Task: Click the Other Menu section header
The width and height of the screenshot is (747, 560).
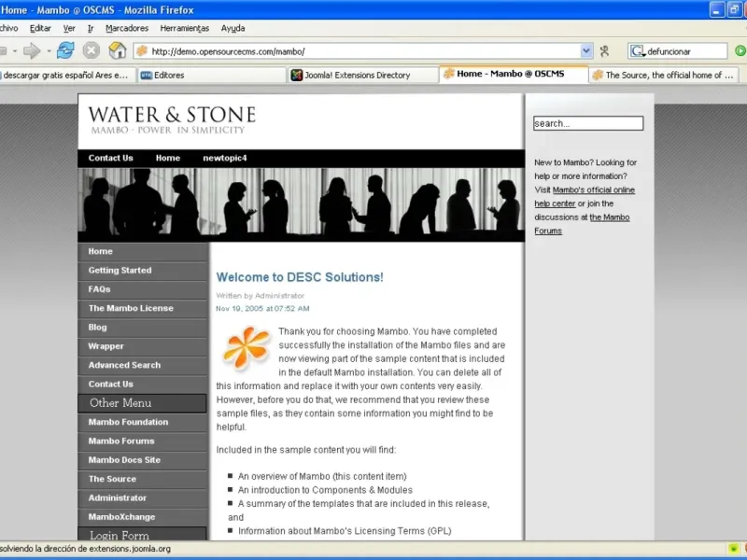Action: (143, 403)
